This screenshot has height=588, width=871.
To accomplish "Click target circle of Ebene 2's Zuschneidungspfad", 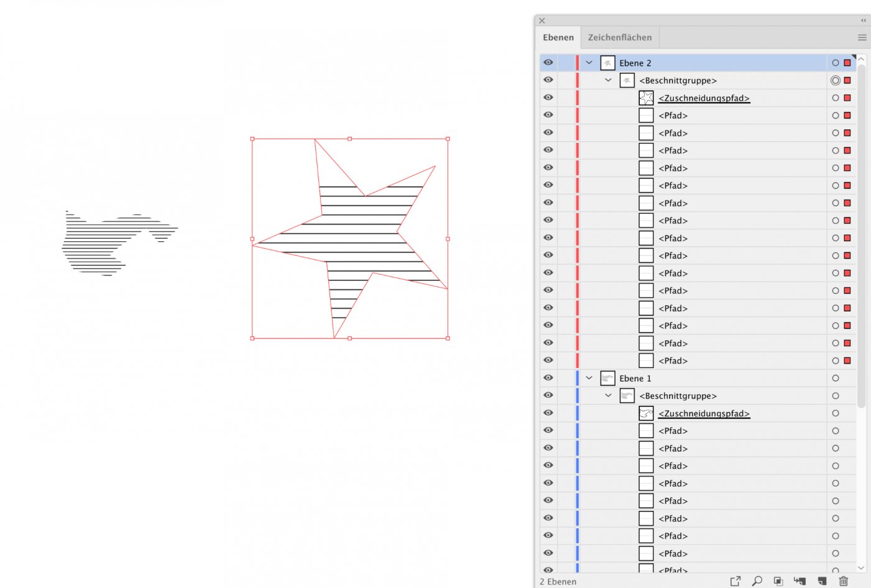I will (836, 98).
